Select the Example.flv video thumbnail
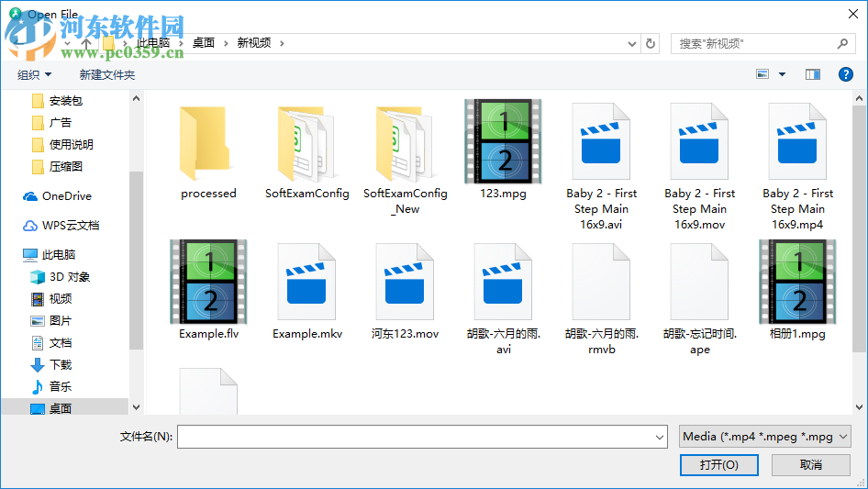 coord(208,282)
